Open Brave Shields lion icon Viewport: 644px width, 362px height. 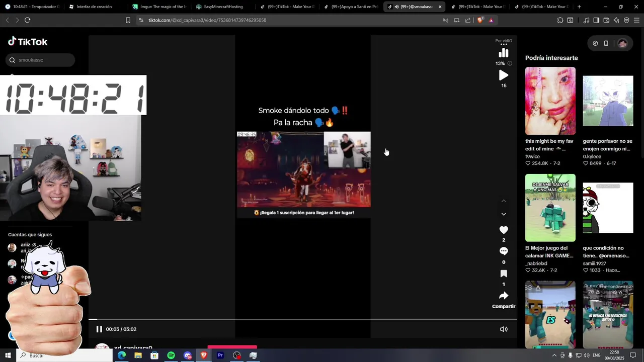pos(480,20)
